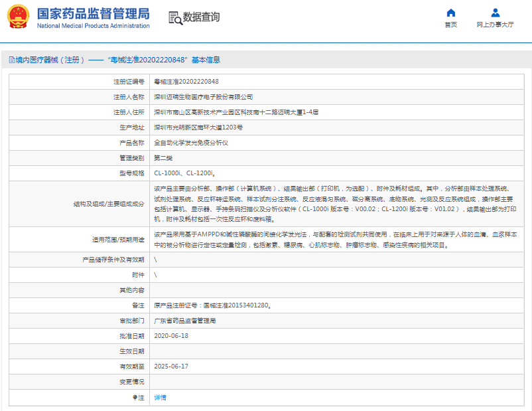This screenshot has width=532, height=411.
Task: Open the 详情 link
Action: coord(160,397)
